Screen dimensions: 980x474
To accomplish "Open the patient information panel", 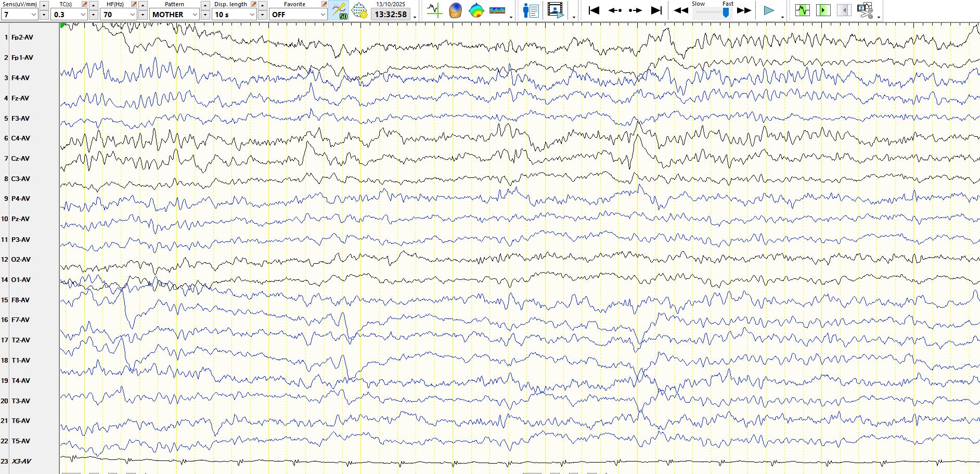I will (x=531, y=10).
